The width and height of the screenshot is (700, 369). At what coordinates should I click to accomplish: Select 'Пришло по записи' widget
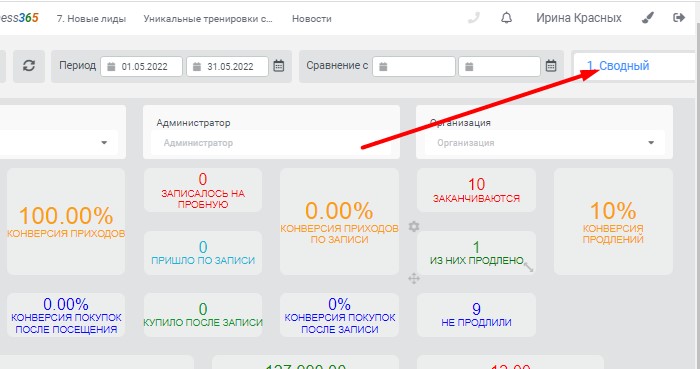pos(203,253)
